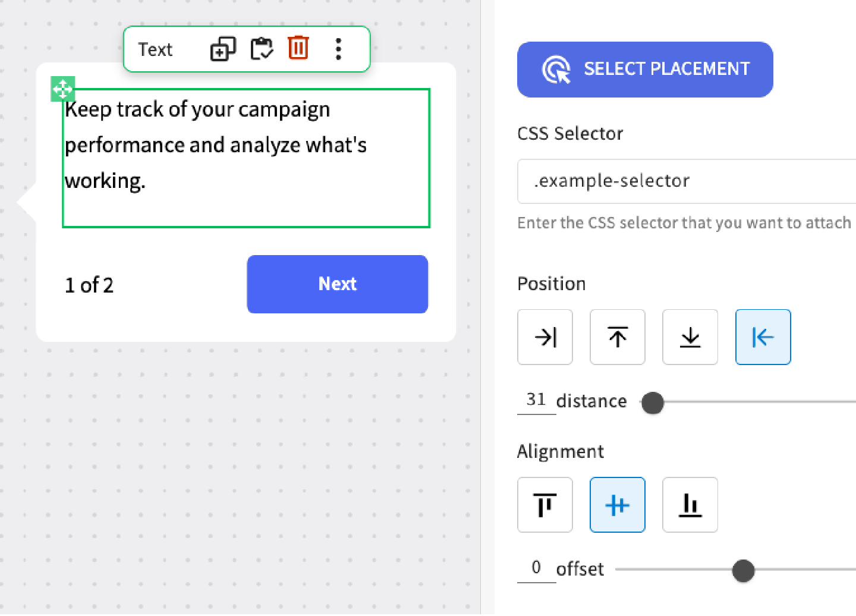856x616 pixels.
Task: Click the offset value field showing 0
Action: (536, 568)
